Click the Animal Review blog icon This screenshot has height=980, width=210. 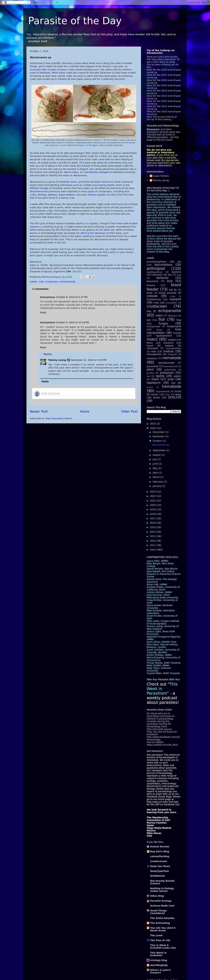tap(148, 846)
